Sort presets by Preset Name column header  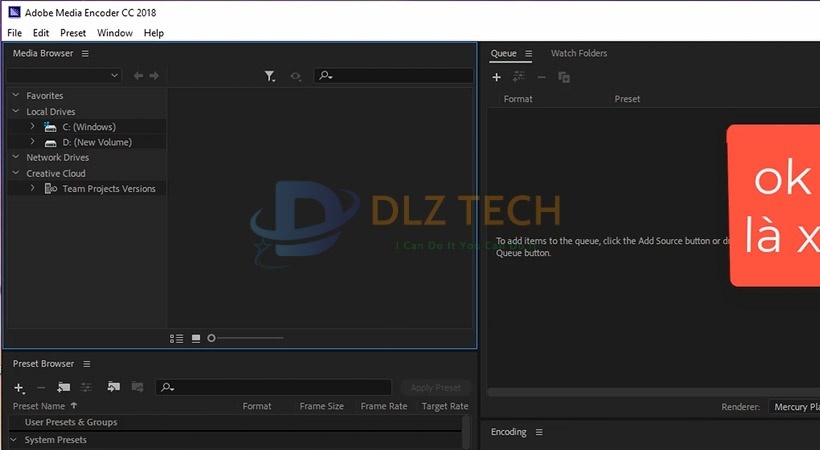(39, 406)
